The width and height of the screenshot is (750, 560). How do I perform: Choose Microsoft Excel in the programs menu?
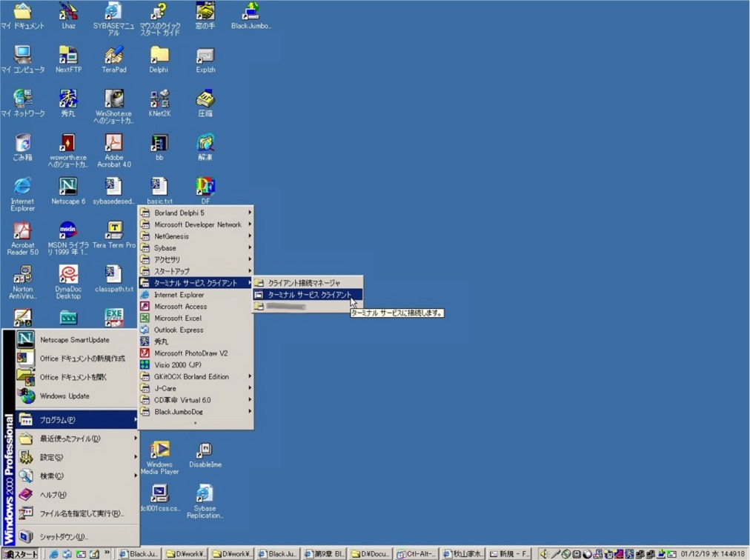pyautogui.click(x=196, y=318)
